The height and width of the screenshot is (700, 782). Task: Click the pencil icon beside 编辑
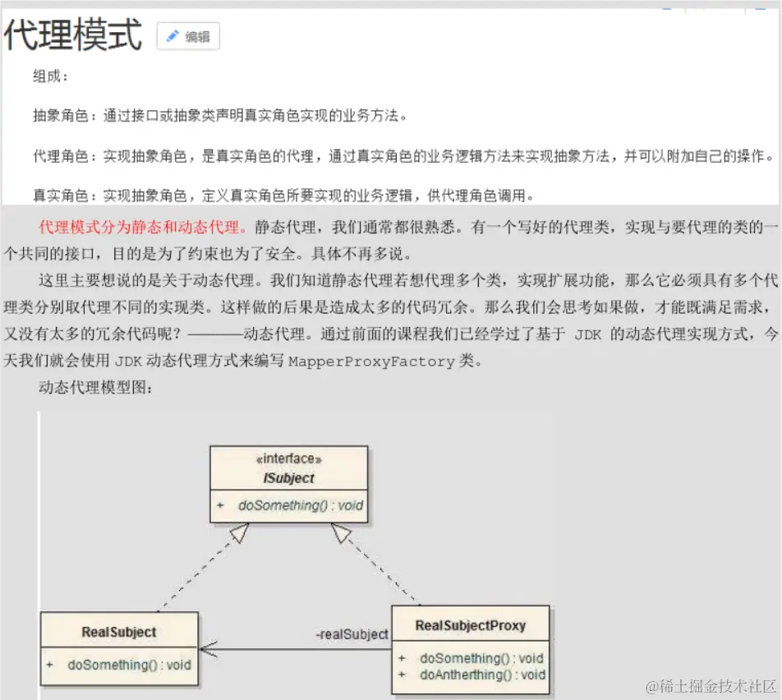click(x=172, y=36)
